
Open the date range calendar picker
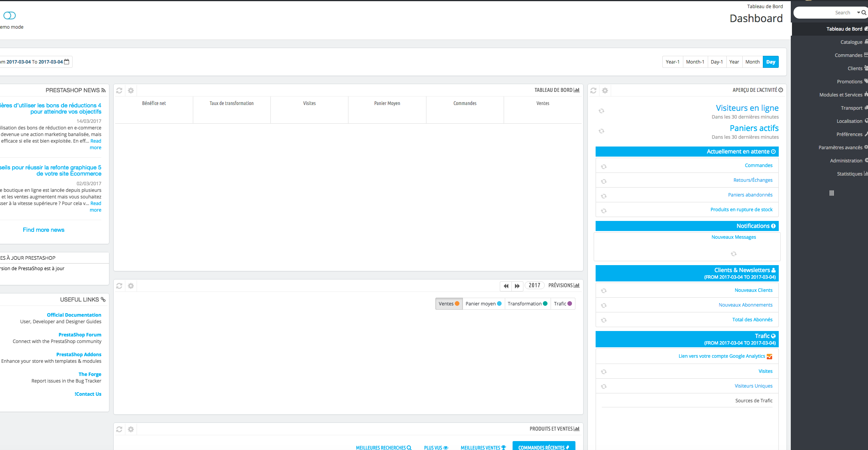click(x=66, y=62)
